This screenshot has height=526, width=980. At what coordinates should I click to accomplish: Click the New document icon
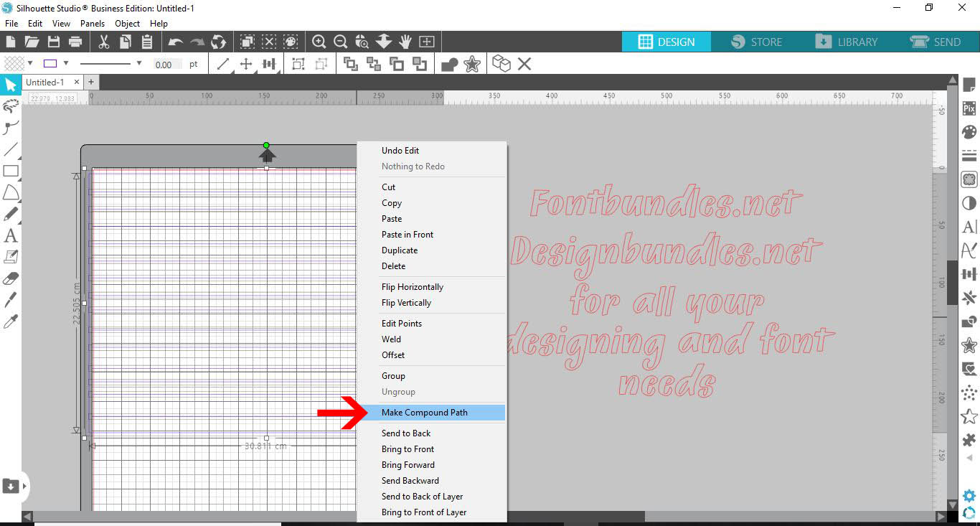coord(11,42)
